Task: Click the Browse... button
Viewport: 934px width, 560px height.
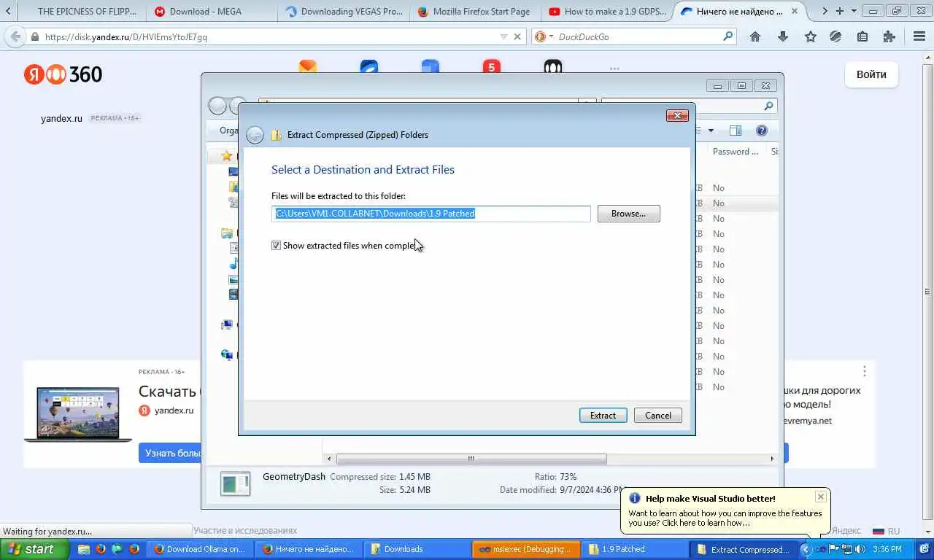Action: click(x=628, y=214)
